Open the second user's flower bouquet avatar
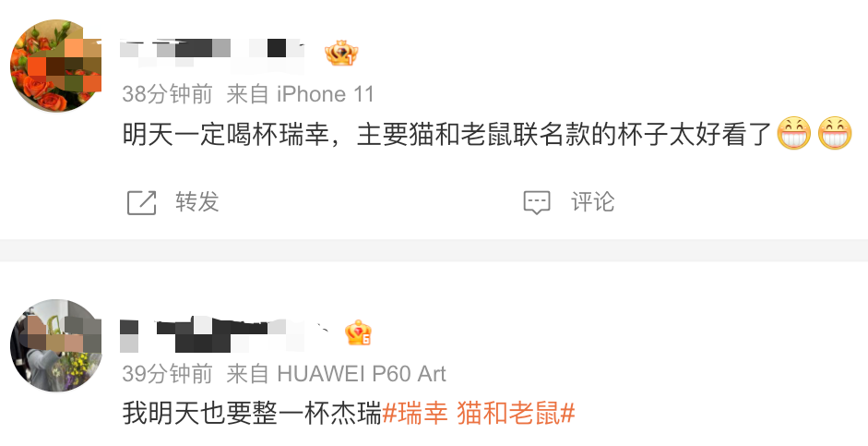Image resolution: width=868 pixels, height=446 pixels. [56, 345]
